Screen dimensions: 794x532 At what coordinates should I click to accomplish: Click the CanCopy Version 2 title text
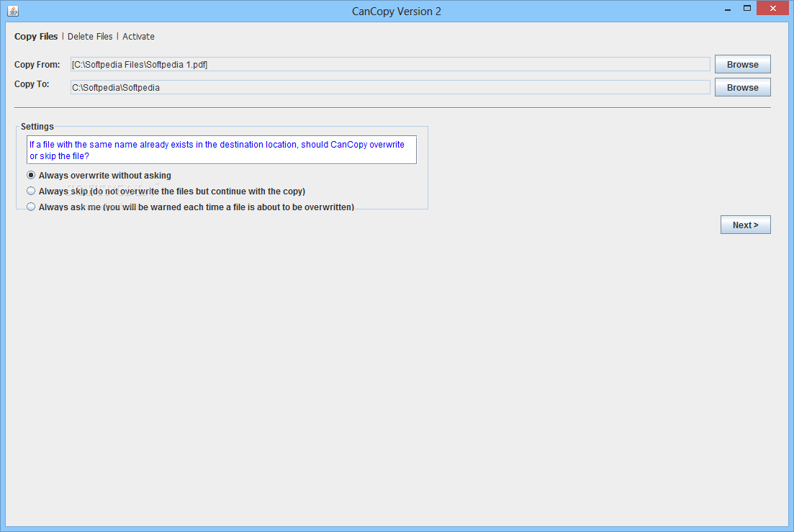397,11
